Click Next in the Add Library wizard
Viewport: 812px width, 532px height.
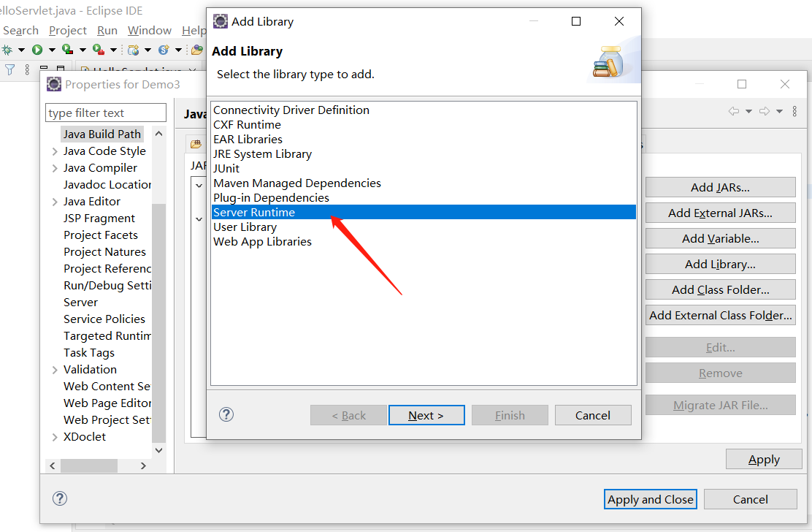(x=426, y=415)
